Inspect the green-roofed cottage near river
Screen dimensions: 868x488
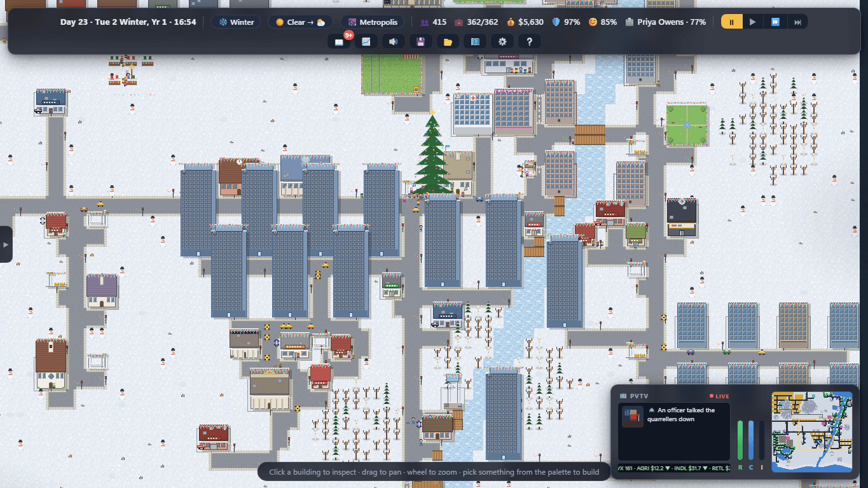point(636,235)
